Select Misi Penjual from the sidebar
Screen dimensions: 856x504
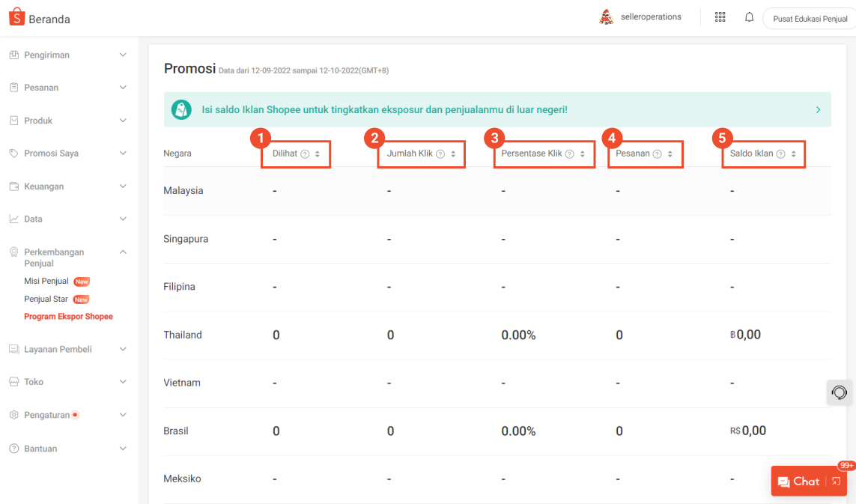point(46,281)
